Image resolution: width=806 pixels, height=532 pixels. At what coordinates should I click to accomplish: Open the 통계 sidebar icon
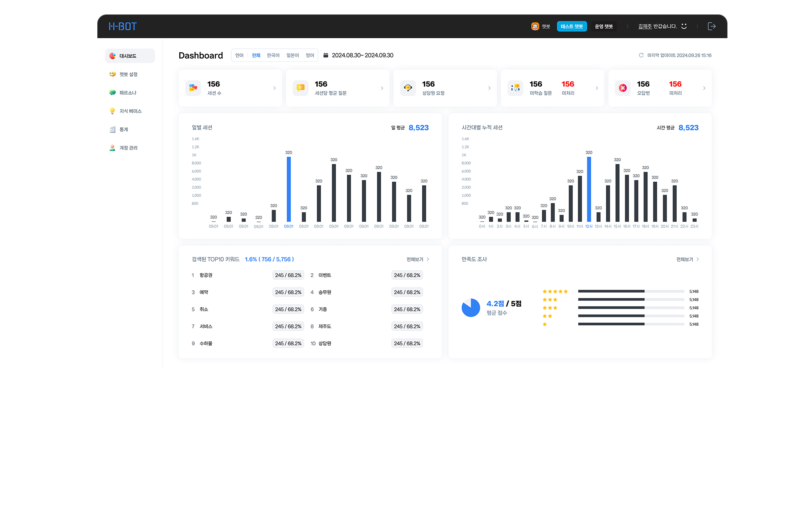(112, 129)
